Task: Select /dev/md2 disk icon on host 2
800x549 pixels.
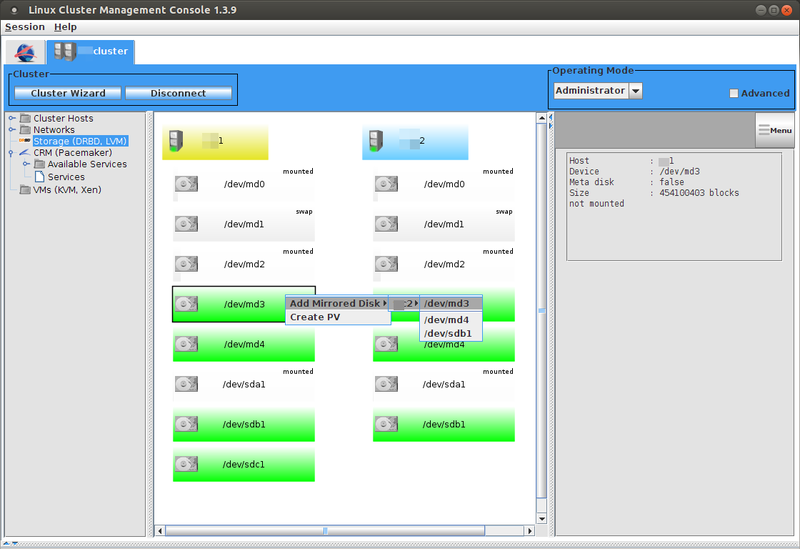Action: pyautogui.click(x=386, y=264)
